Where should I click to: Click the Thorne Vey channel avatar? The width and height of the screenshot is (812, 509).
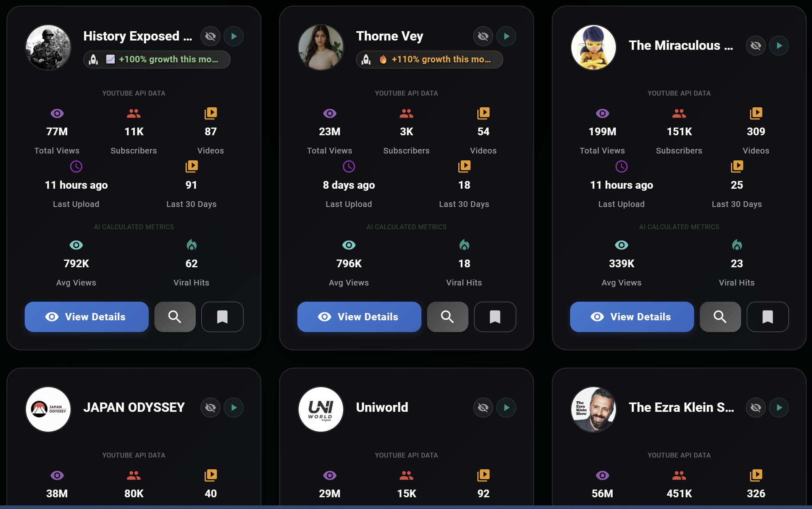[x=321, y=47]
